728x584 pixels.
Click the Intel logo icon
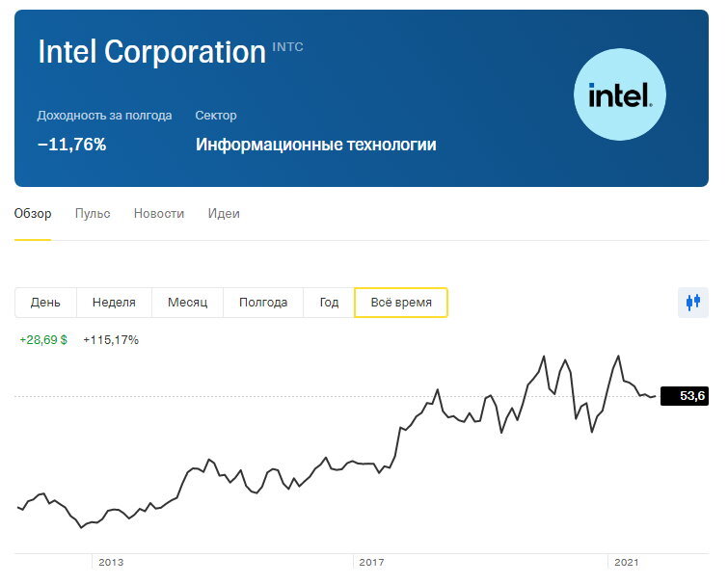click(619, 95)
